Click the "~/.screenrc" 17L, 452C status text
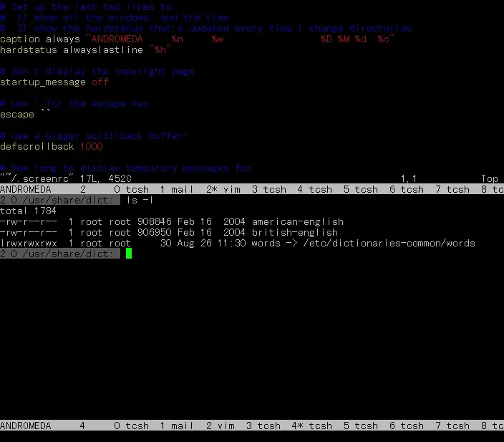Image resolution: width=504 pixels, height=442 pixels. pyautogui.click(x=66, y=178)
